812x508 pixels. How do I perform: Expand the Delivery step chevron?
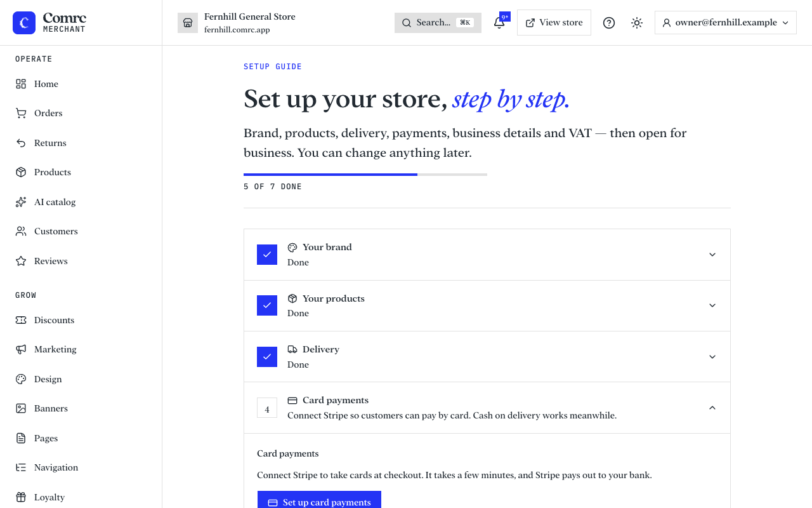pos(712,357)
